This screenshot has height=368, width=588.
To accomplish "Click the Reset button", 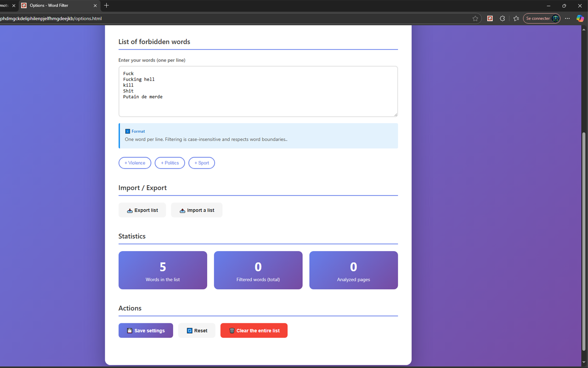I will click(197, 331).
